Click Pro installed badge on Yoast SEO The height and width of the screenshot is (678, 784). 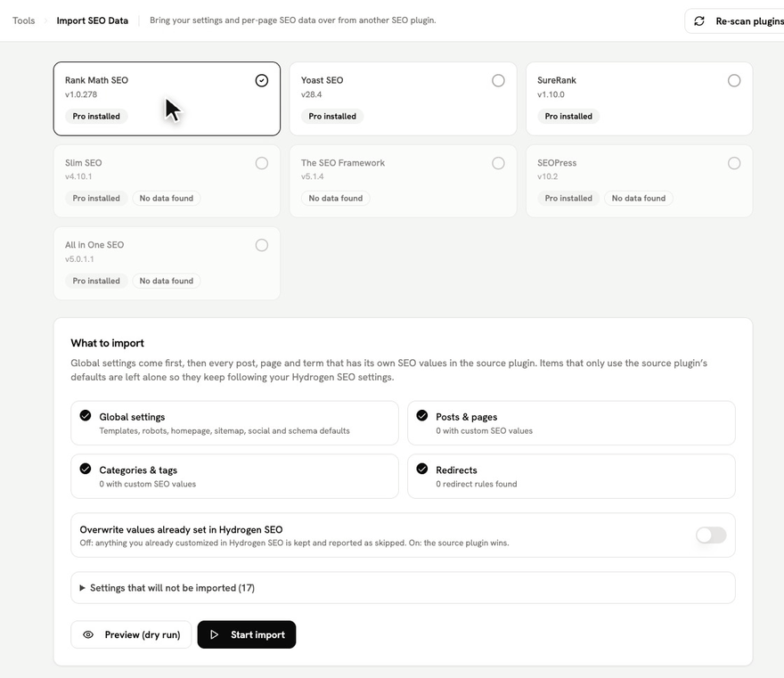tap(332, 116)
